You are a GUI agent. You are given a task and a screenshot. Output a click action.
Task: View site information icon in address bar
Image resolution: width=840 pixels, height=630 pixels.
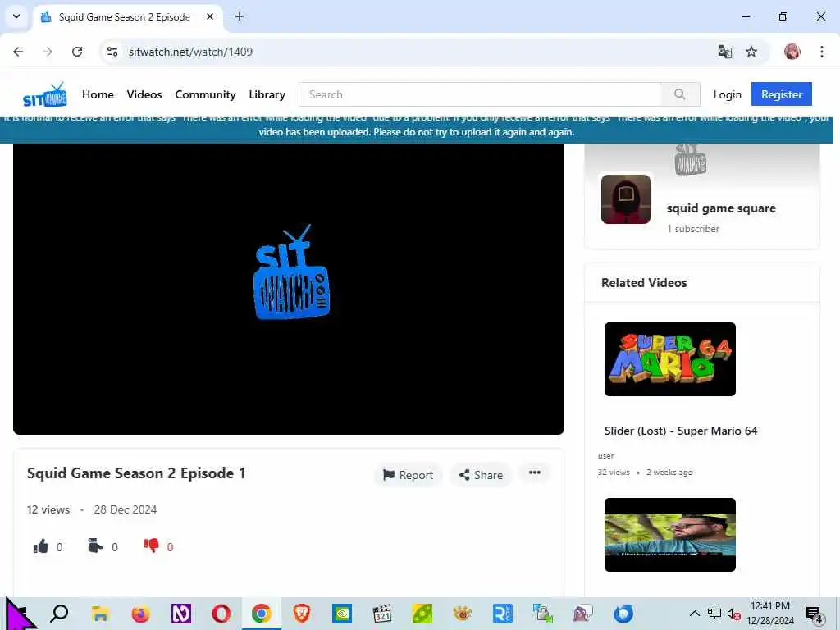[112, 52]
